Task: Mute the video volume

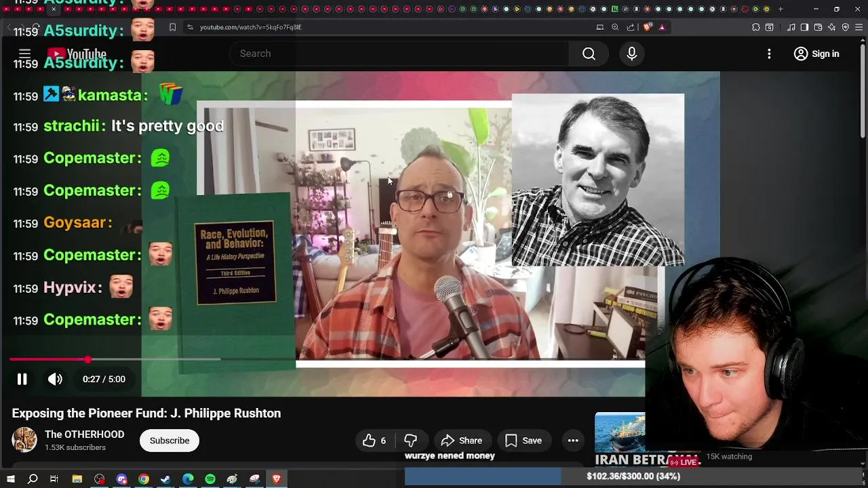Action: [x=55, y=379]
